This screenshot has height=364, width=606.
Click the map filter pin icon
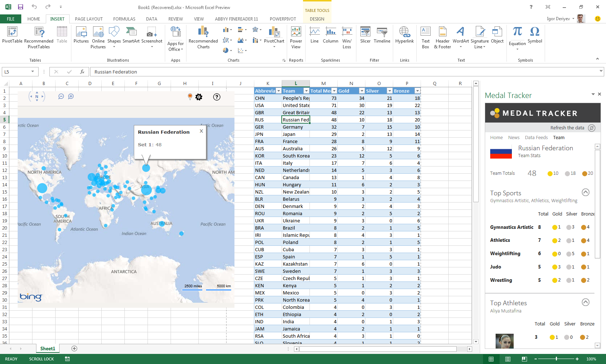coord(190,97)
